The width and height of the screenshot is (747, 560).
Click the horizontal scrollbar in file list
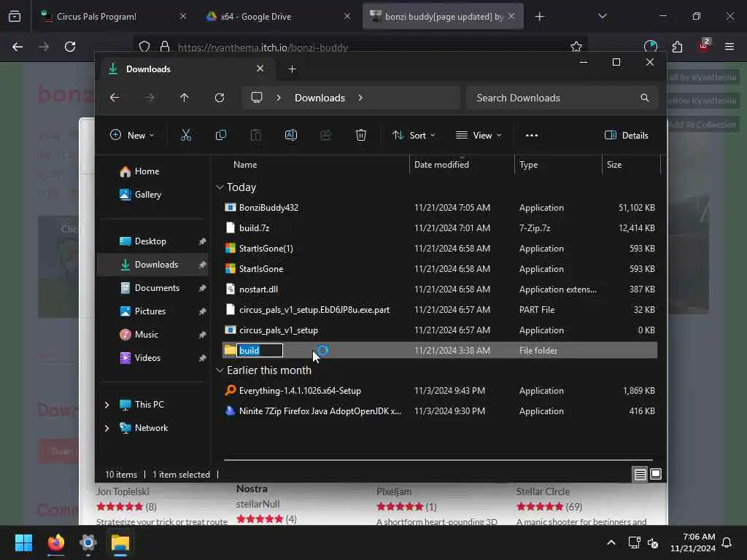[438, 460]
